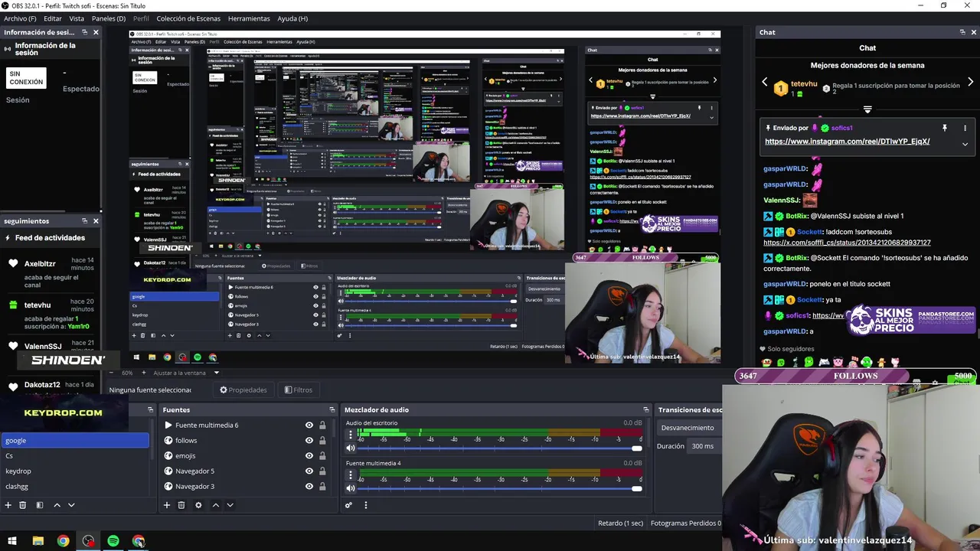Toggle visibility of Fuente multimedia 6
The image size is (980, 551).
tap(309, 425)
